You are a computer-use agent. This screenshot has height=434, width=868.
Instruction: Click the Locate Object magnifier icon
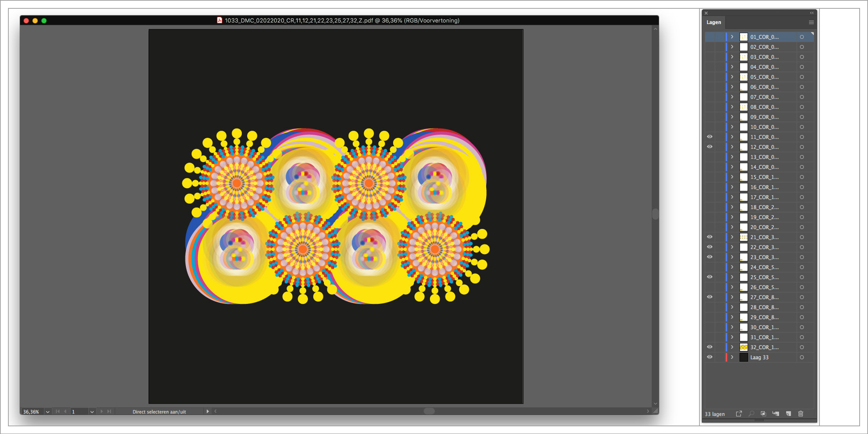(751, 413)
